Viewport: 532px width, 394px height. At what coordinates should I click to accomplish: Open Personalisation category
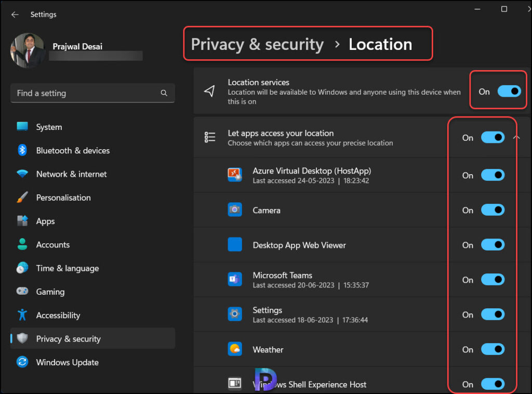[92, 198]
